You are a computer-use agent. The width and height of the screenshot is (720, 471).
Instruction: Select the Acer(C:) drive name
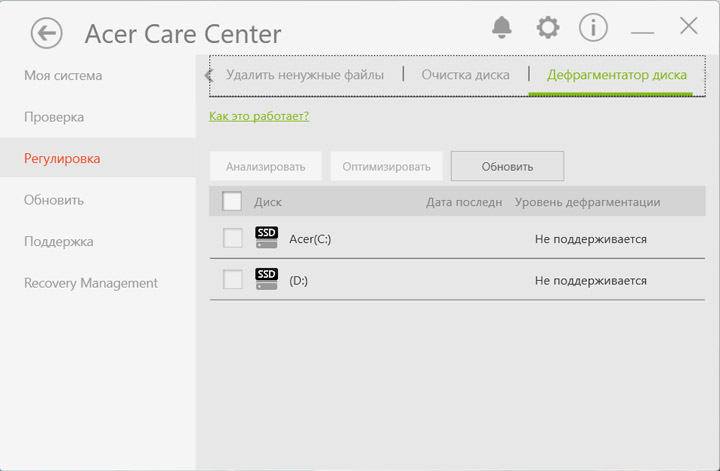[x=310, y=239]
